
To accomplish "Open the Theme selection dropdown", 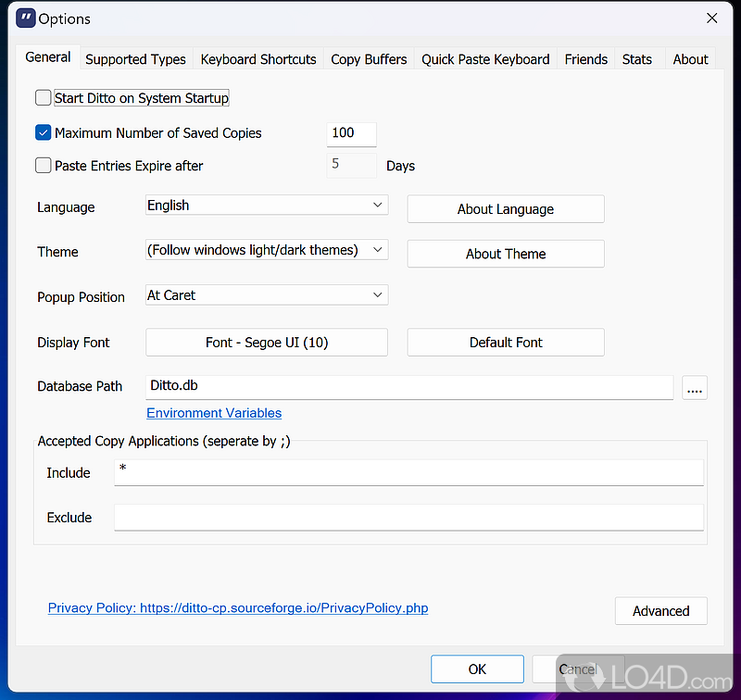I will click(x=378, y=249).
